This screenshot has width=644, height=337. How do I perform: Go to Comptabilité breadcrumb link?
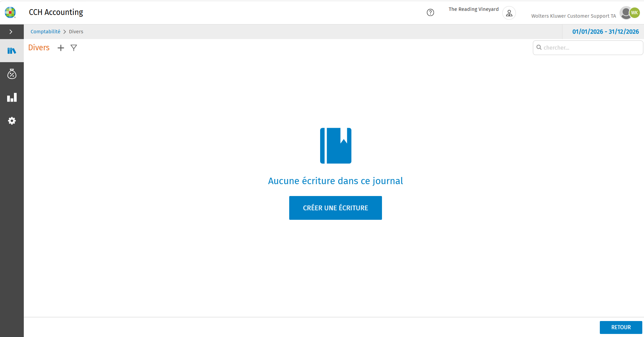pyautogui.click(x=46, y=32)
